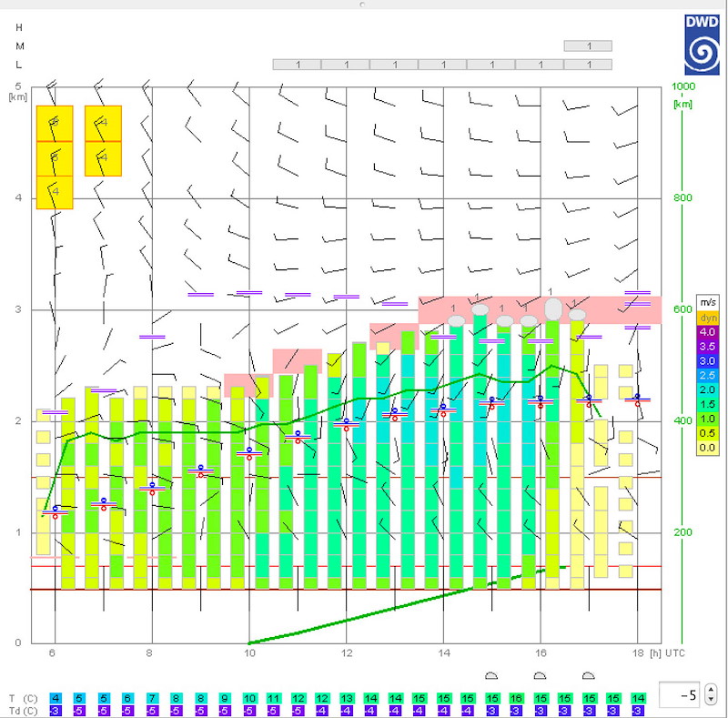Select the 4.0 m/s purple legend swatch
This screenshot has height=718, width=728.
click(x=708, y=332)
